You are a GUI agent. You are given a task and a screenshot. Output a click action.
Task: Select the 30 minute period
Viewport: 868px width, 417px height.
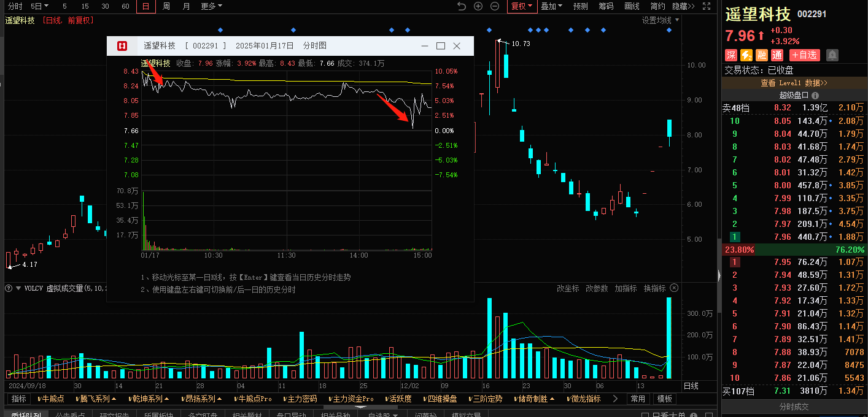pyautogui.click(x=106, y=6)
